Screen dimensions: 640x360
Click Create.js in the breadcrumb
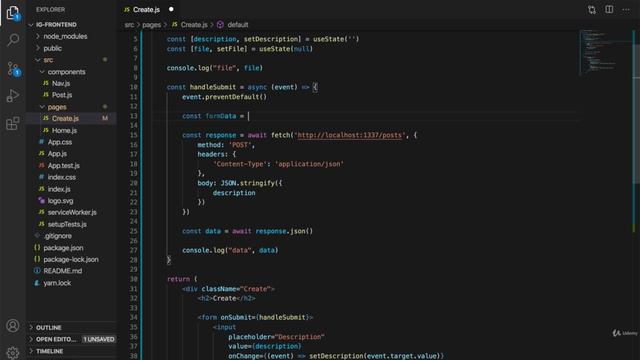(194, 25)
